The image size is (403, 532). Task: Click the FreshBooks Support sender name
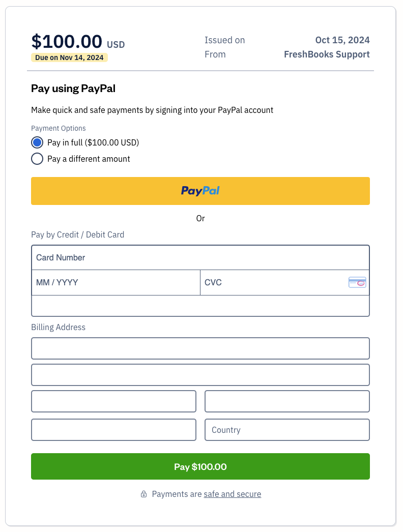point(327,54)
